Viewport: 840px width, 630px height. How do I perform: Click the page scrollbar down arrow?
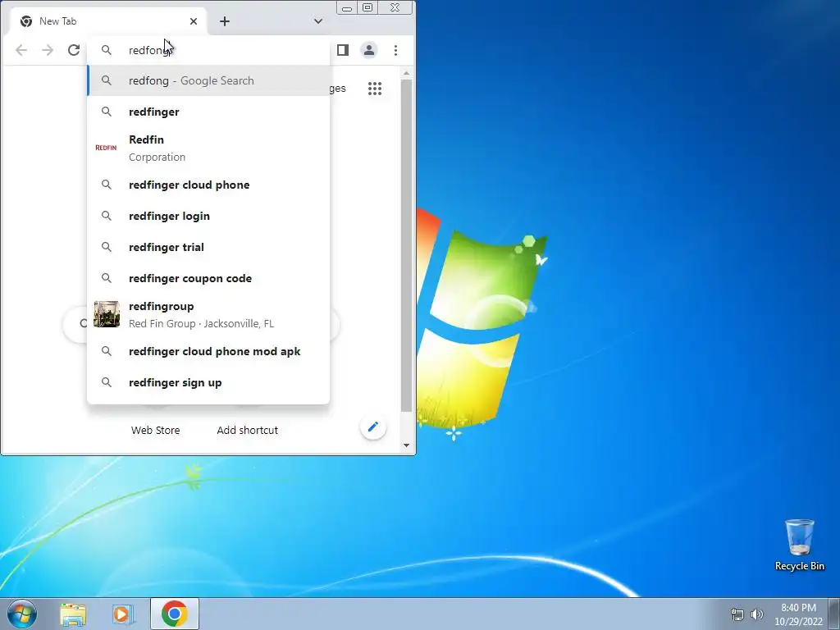pyautogui.click(x=406, y=445)
